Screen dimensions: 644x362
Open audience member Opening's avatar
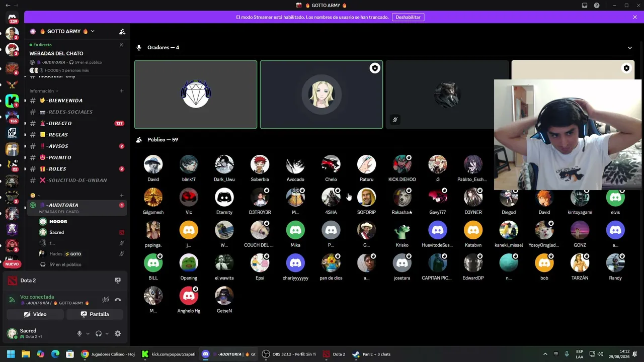189,263
